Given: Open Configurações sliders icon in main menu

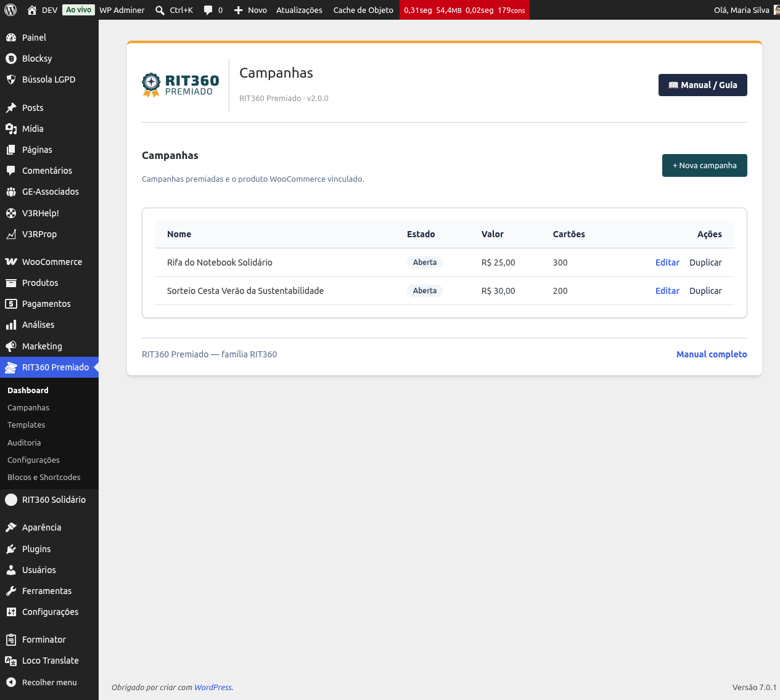Looking at the screenshot, I should pos(11,612).
